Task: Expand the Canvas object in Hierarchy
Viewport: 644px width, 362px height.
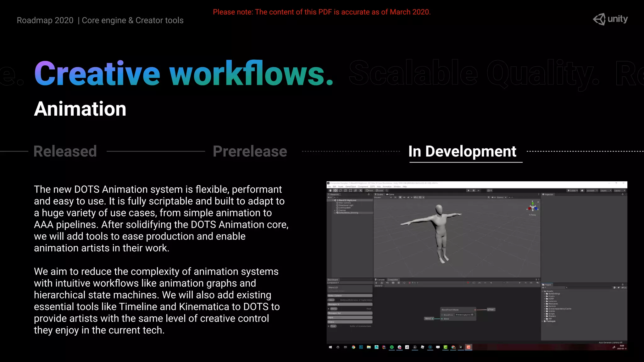Action: coord(335,210)
